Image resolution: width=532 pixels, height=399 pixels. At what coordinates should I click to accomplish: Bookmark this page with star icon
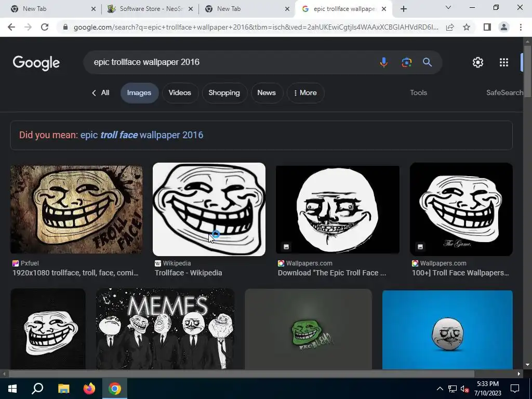point(467,27)
